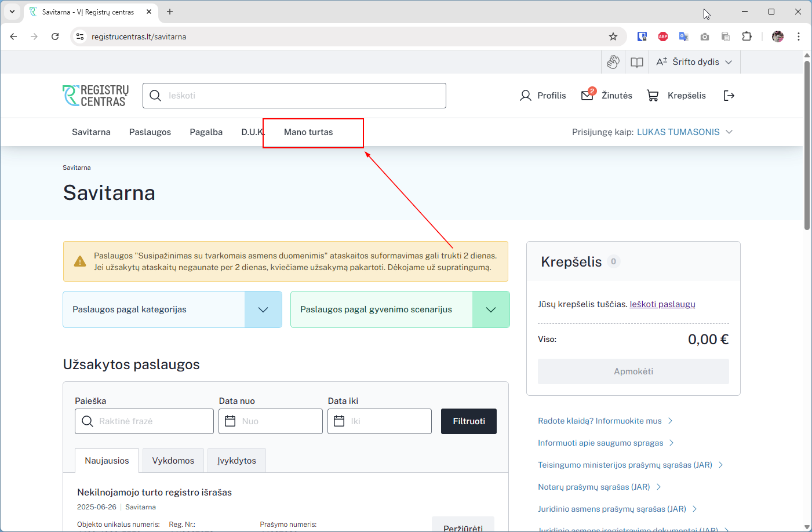The height and width of the screenshot is (532, 812).
Task: Click the Data nuo date field
Action: point(271,421)
